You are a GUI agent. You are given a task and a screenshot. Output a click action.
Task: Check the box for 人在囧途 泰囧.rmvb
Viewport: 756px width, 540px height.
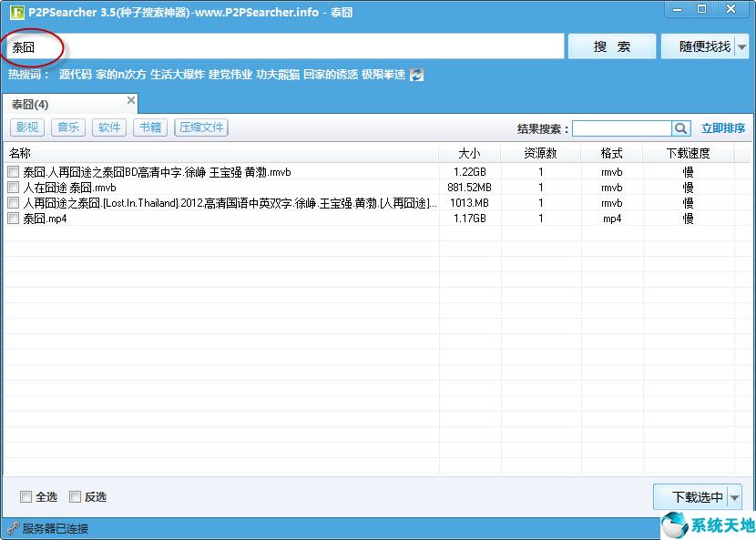point(14,187)
